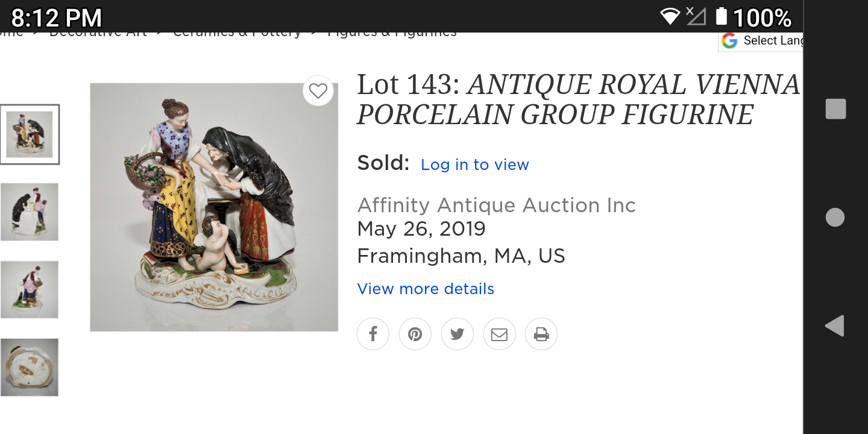The image size is (868, 434).
Task: Save lot 143 with the heart icon
Action: pos(318,91)
